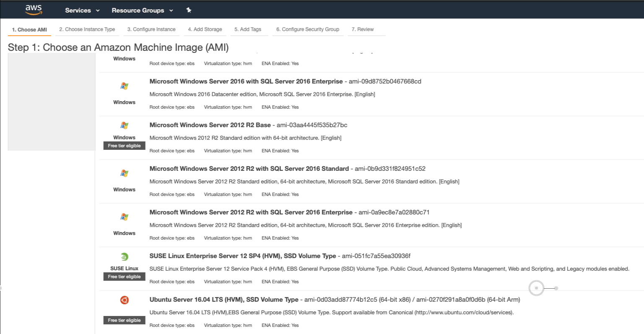This screenshot has height=334, width=644.
Task: Click the pin shortcut icon in navbar
Action: click(x=189, y=10)
